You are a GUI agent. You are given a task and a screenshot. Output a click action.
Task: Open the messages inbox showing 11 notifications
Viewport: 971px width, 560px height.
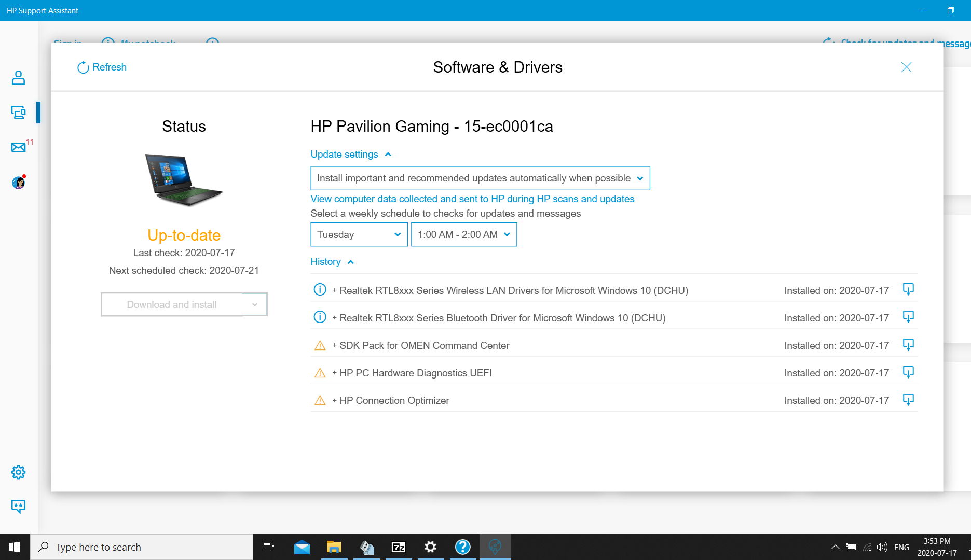click(18, 147)
